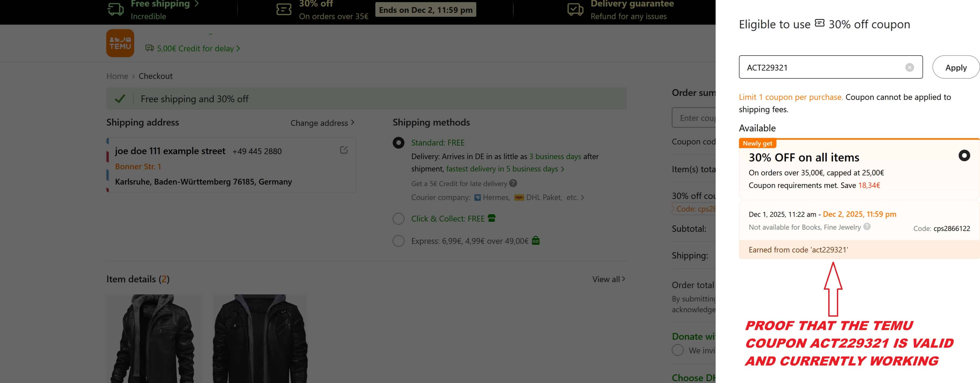Image resolution: width=980 pixels, height=383 pixels.
Task: Click the free shipping truck icon
Action: [x=115, y=9]
